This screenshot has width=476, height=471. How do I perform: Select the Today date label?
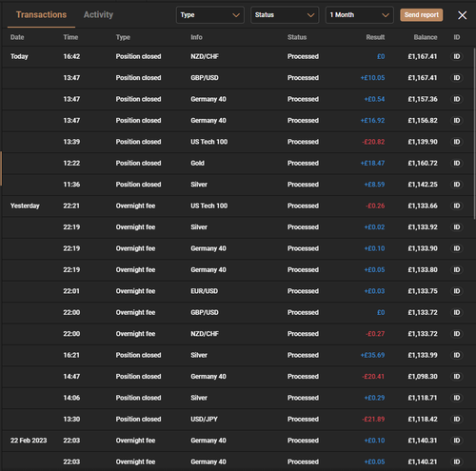click(x=19, y=56)
